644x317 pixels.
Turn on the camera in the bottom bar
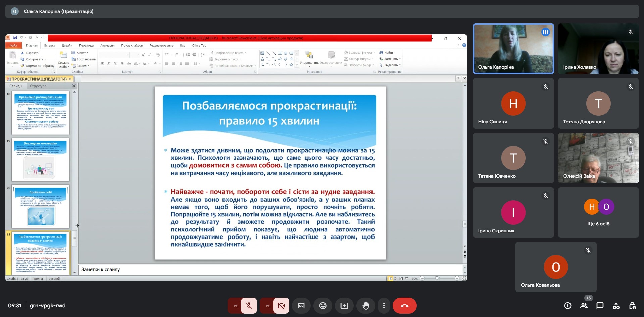pyautogui.click(x=281, y=306)
